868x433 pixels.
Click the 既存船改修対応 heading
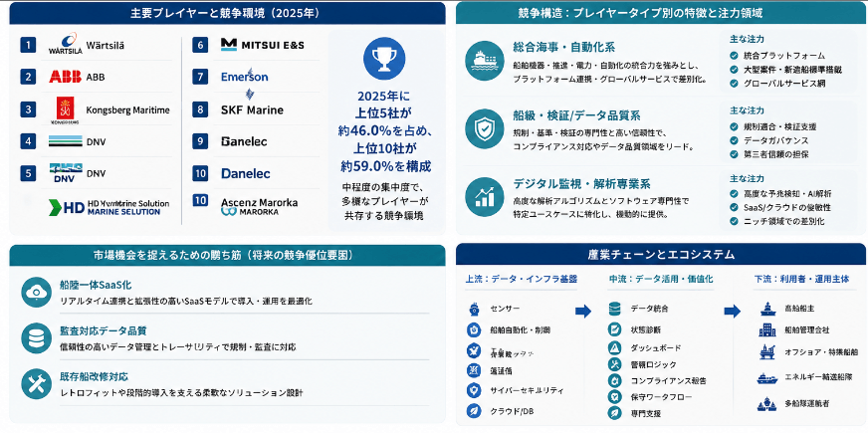[x=95, y=377]
